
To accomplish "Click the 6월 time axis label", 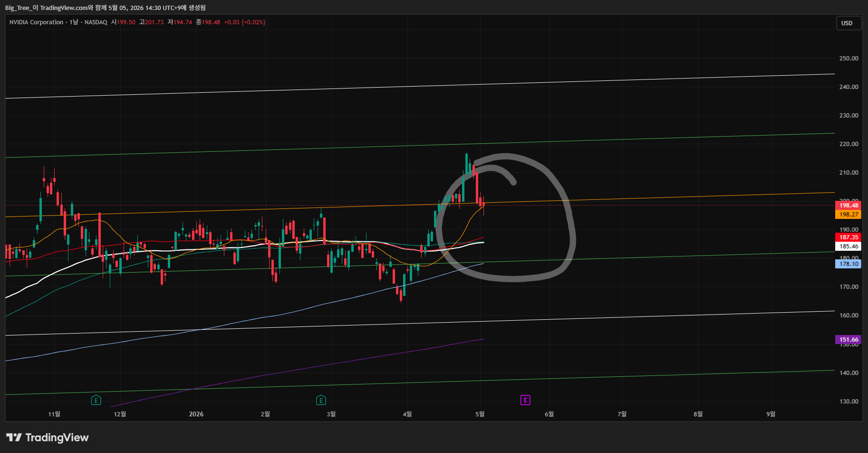I will click(x=549, y=414).
